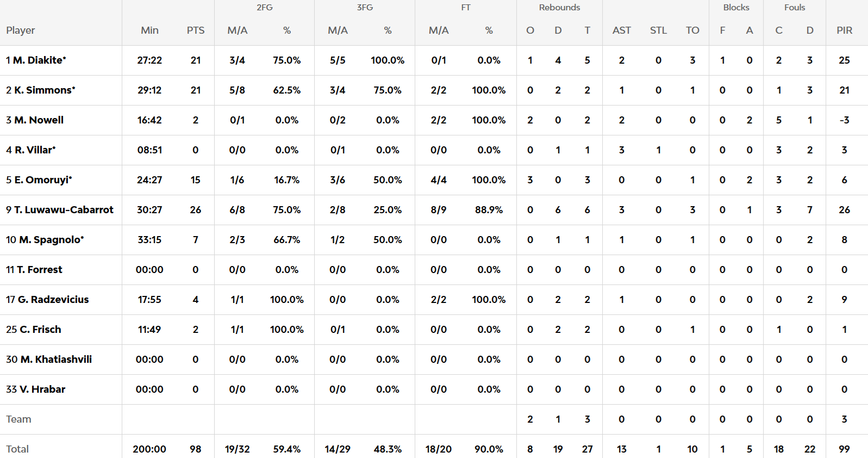Click the Team row label
Screen dimensions: 868x458
click(x=18, y=419)
